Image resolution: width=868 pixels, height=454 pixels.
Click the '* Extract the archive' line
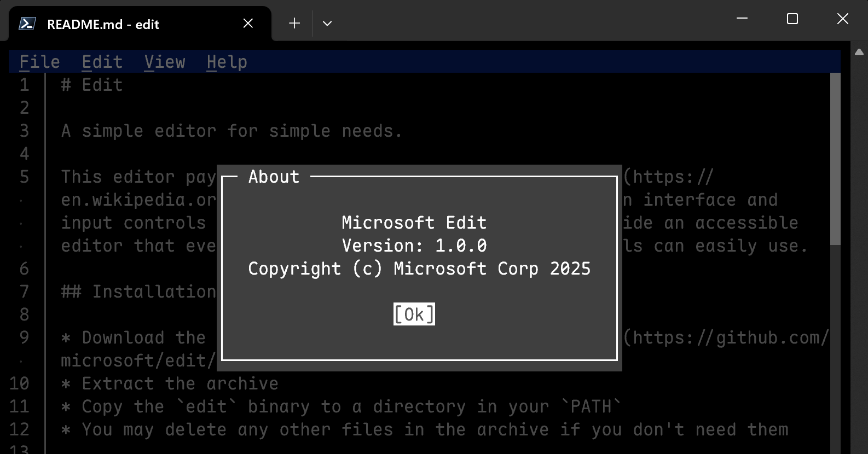170,383
